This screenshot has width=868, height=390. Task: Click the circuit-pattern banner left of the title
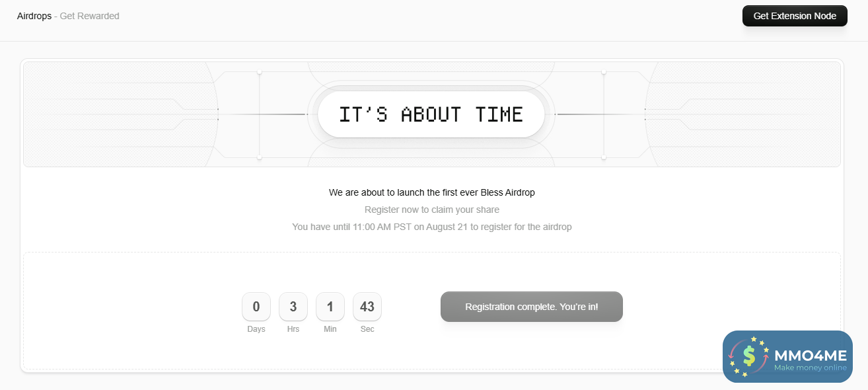point(132,114)
